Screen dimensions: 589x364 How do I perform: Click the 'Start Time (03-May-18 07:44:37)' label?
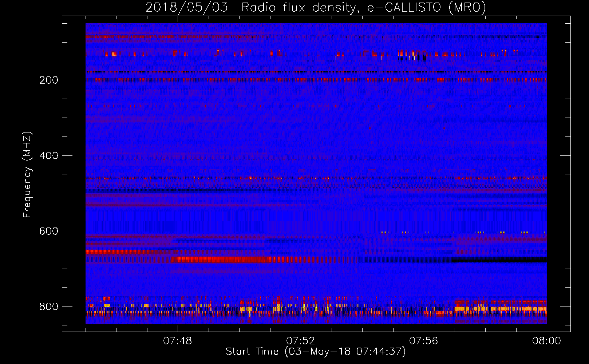click(x=316, y=352)
